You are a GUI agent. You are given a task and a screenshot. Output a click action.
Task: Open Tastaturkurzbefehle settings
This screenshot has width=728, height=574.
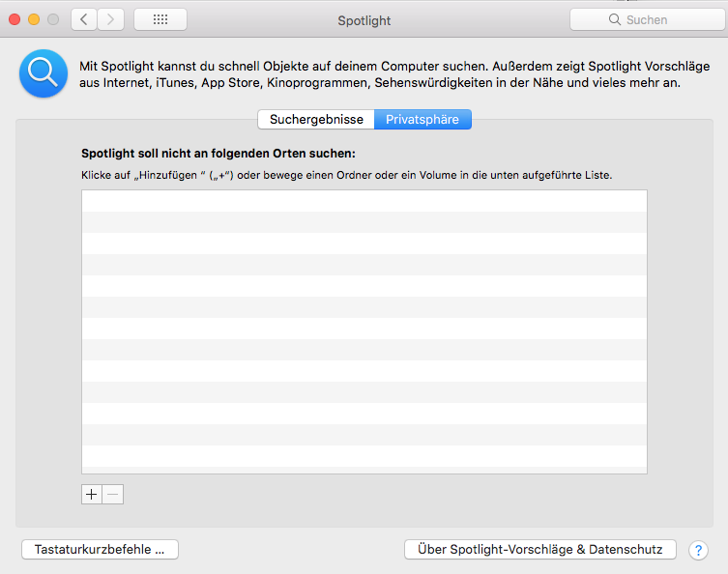[100, 550]
